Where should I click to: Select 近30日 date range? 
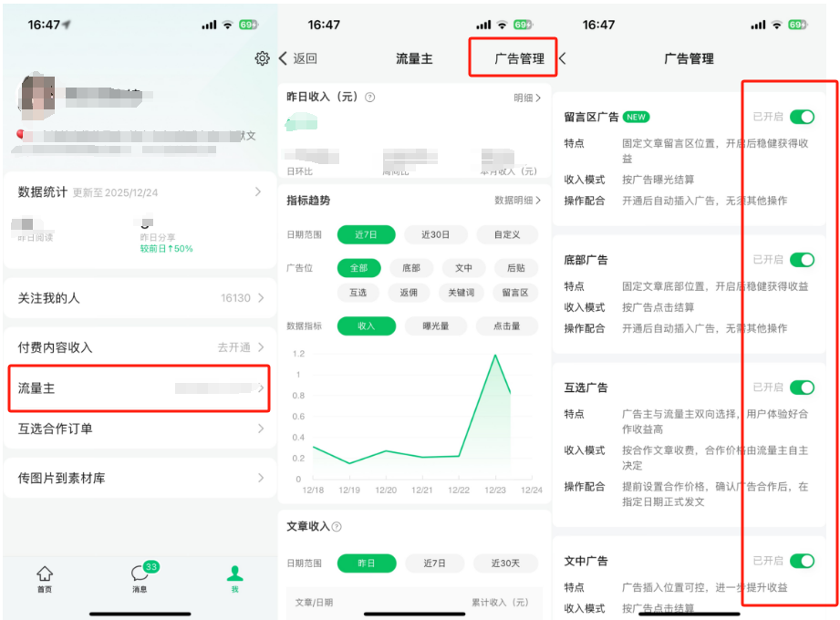click(435, 234)
